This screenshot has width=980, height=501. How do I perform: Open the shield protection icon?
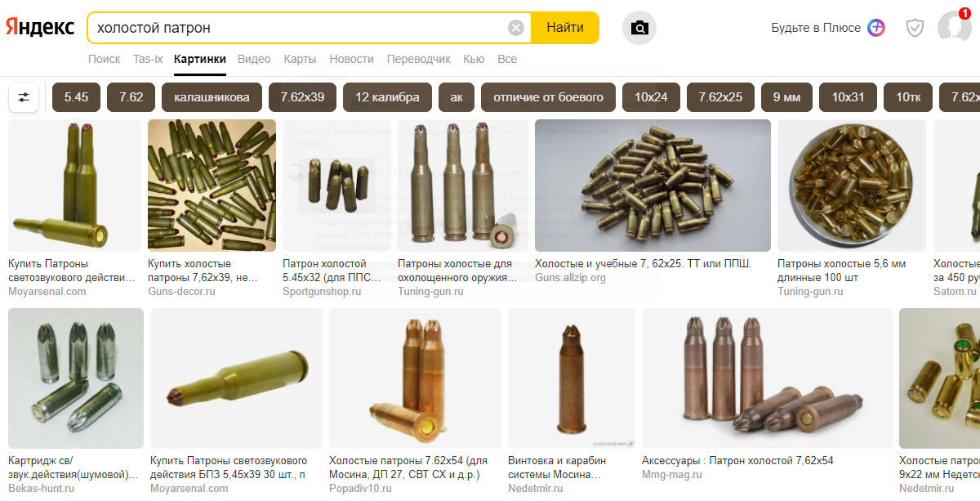(915, 28)
